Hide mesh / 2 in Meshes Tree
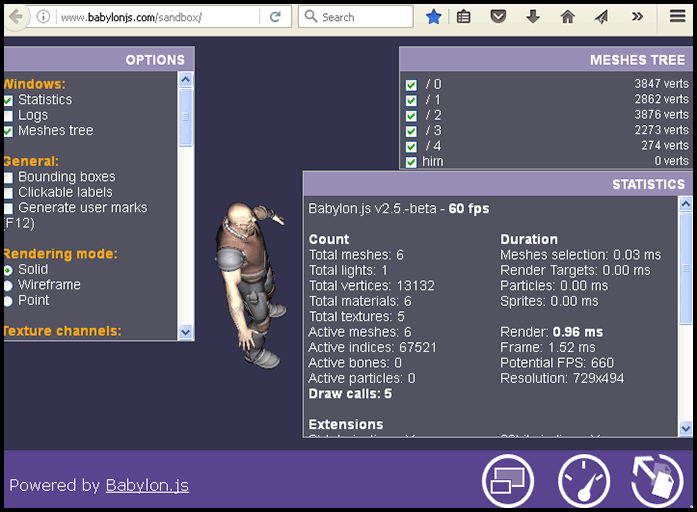Image resolution: width=697 pixels, height=512 pixels. click(x=411, y=116)
